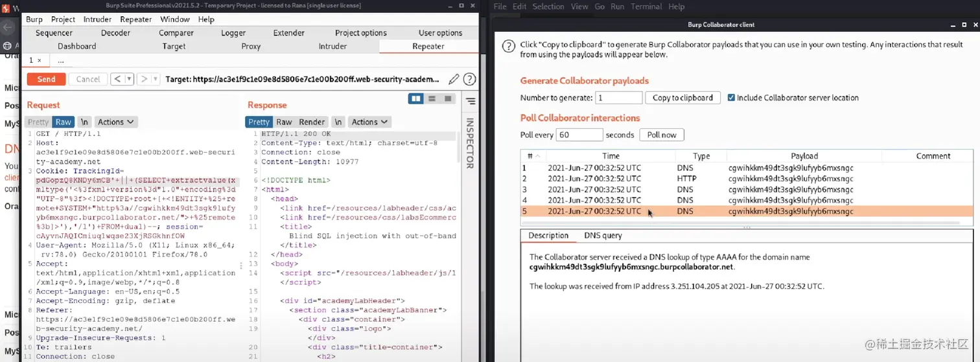
Task: Open Collaborator client help question mark icon
Action: point(508,46)
